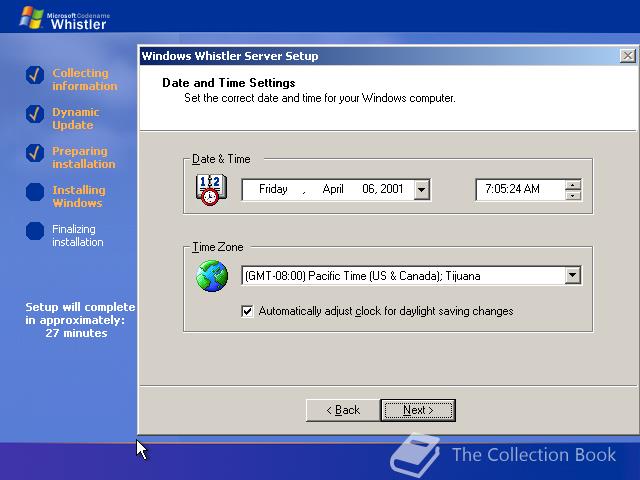The image size is (640, 480).
Task: Click the Dynamic Update step label
Action: pyautogui.click(x=76, y=118)
